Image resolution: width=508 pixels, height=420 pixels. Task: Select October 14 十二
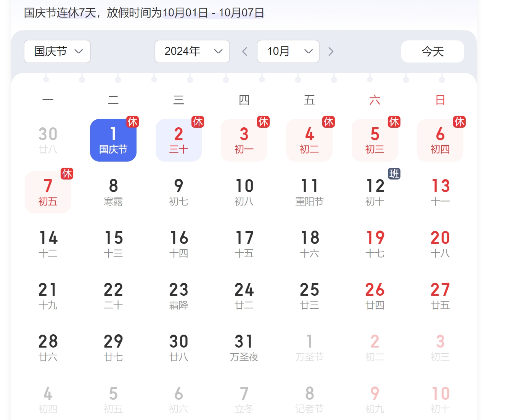(x=48, y=244)
